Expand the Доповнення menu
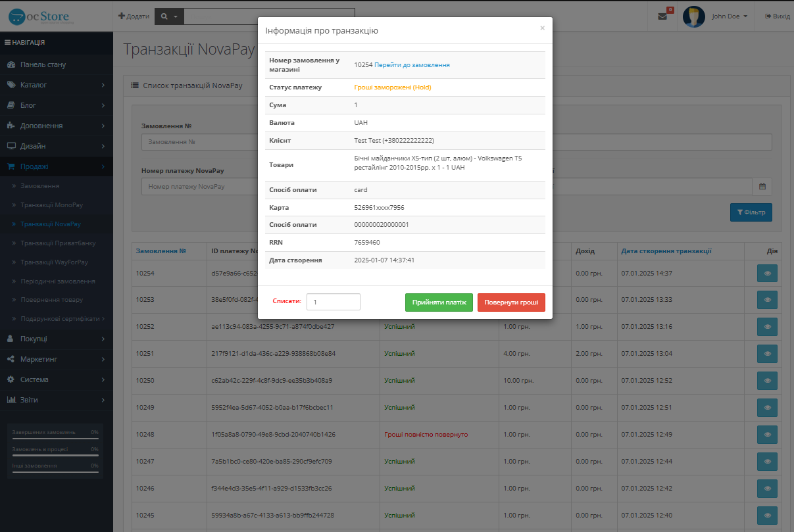The height and width of the screenshot is (532, 794). tap(57, 126)
